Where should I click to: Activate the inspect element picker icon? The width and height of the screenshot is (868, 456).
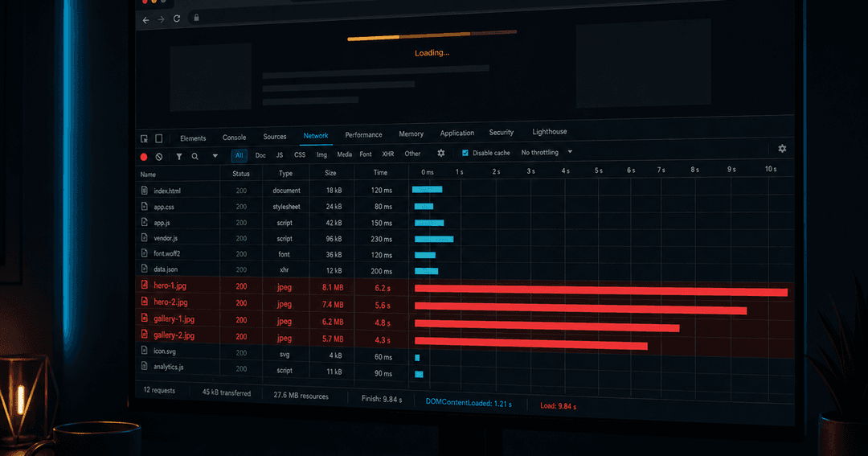tap(144, 138)
